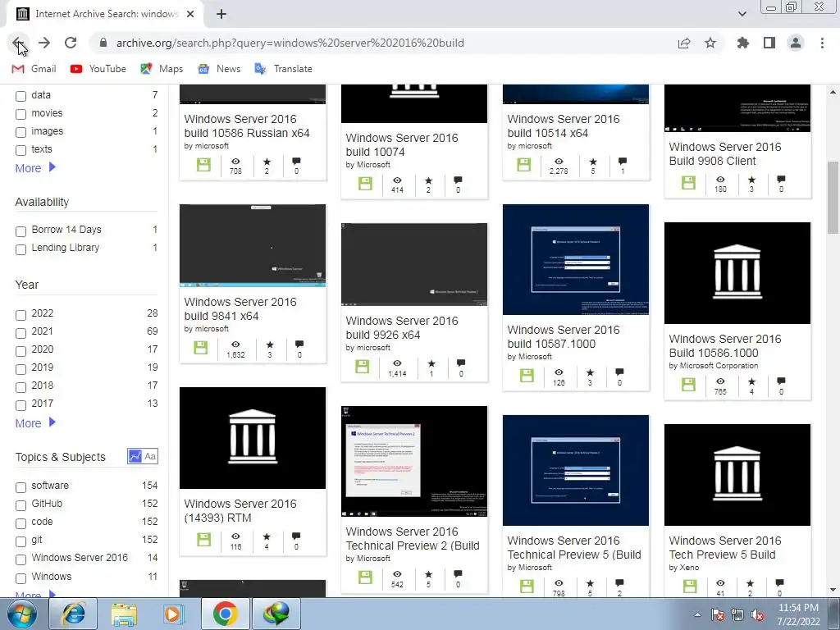This screenshot has height=630, width=840.
Task: Open Gmail bookmark
Action: coord(34,69)
